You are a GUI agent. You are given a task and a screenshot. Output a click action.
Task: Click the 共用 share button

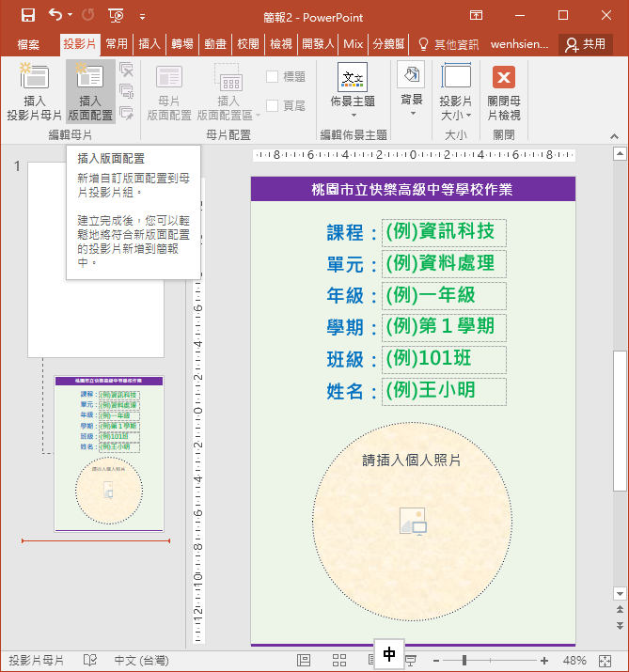(585, 44)
